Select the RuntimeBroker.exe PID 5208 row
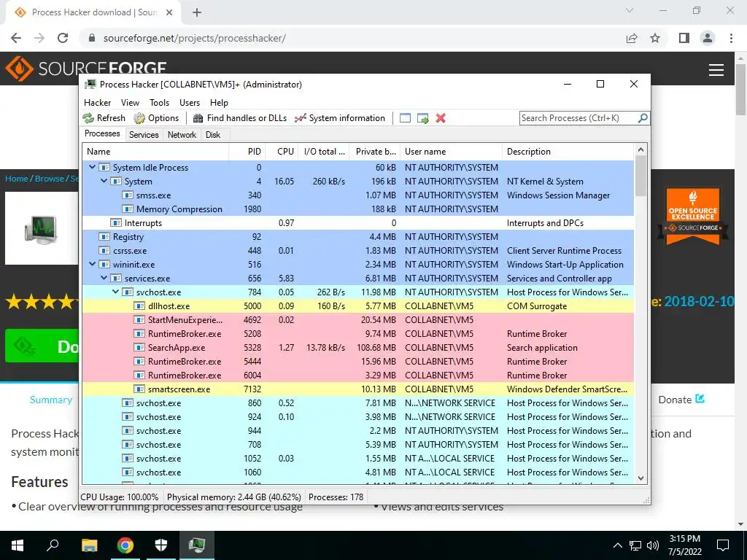This screenshot has width=747, height=560. click(357, 334)
